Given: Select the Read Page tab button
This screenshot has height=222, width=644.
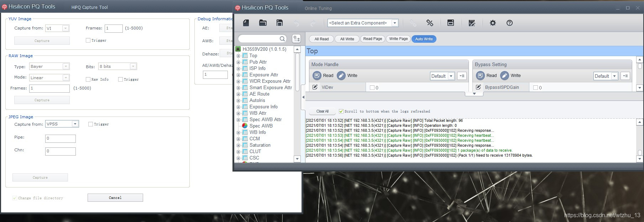Looking at the screenshot, I should [x=373, y=39].
